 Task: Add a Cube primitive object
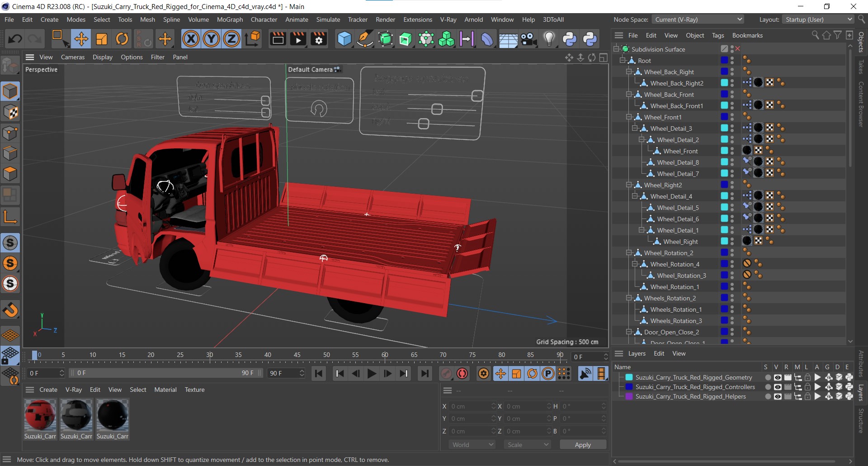[344, 39]
